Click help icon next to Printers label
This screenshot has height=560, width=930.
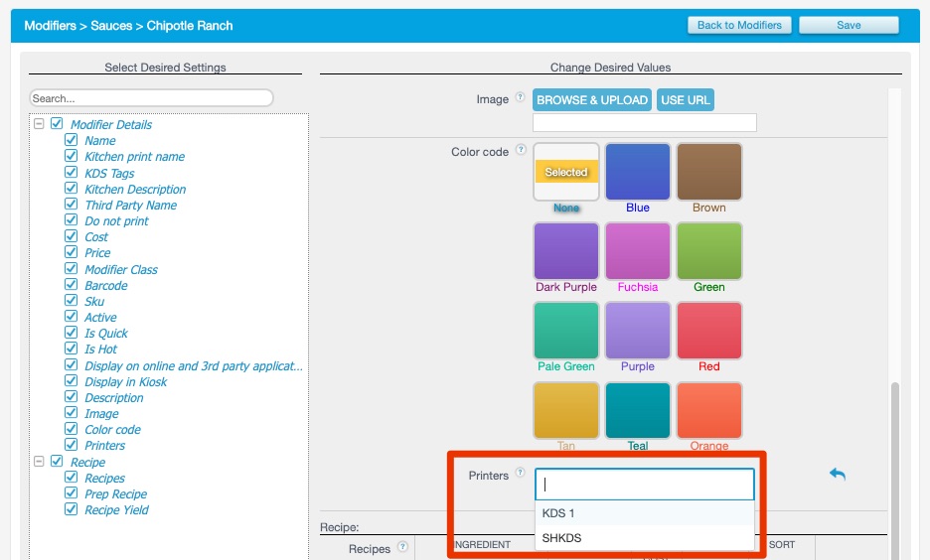coord(521,474)
